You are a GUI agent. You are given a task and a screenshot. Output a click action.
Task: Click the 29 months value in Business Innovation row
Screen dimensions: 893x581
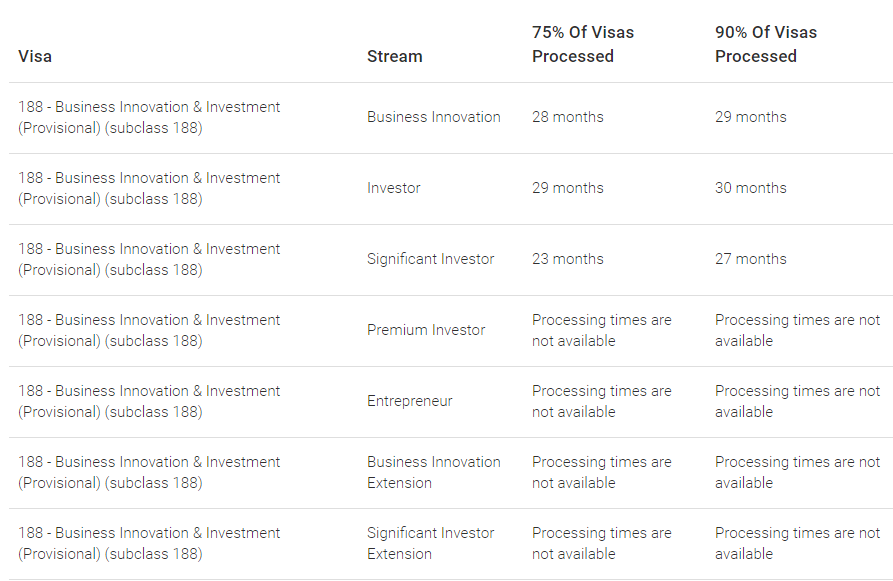coord(751,117)
